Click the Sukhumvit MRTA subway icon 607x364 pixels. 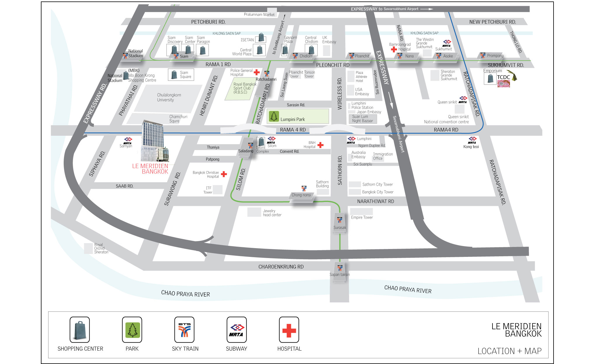click(x=447, y=43)
